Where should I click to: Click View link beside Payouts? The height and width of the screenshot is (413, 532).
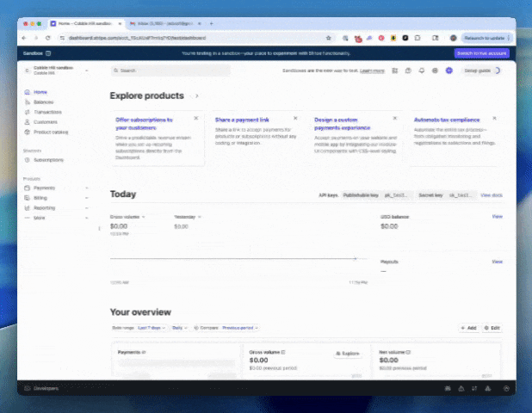497,262
